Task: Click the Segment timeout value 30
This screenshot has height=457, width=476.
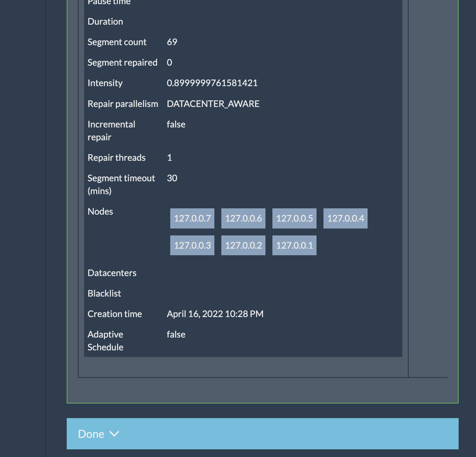Action: pos(172,178)
